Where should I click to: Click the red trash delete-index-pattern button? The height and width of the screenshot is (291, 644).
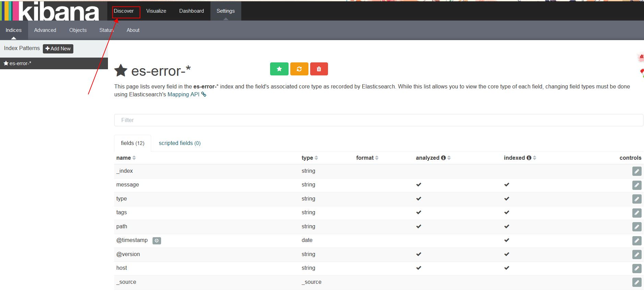tap(319, 69)
